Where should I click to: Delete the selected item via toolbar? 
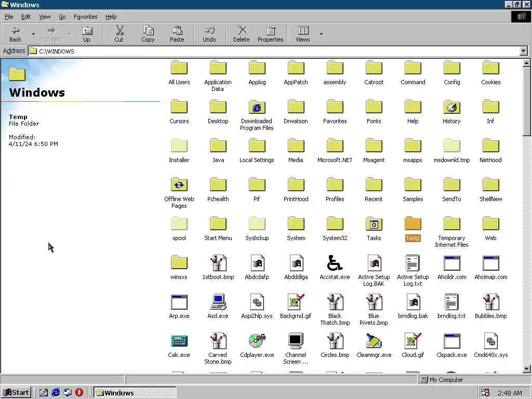[x=242, y=34]
